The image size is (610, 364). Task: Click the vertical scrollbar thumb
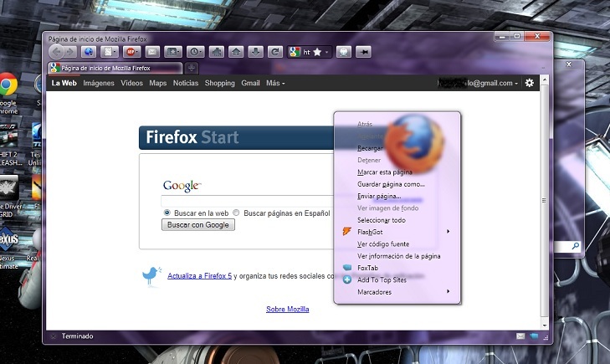point(545,201)
